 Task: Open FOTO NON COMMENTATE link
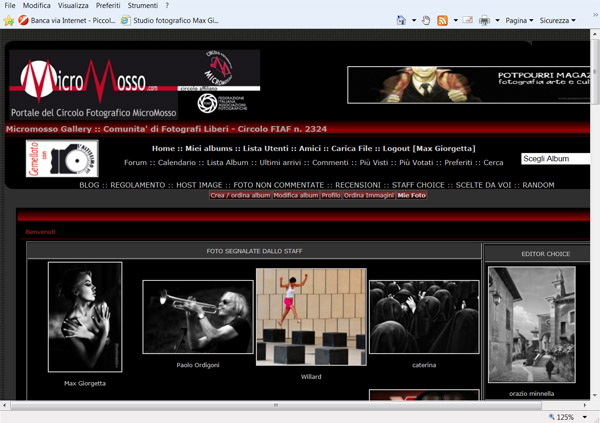(279, 185)
